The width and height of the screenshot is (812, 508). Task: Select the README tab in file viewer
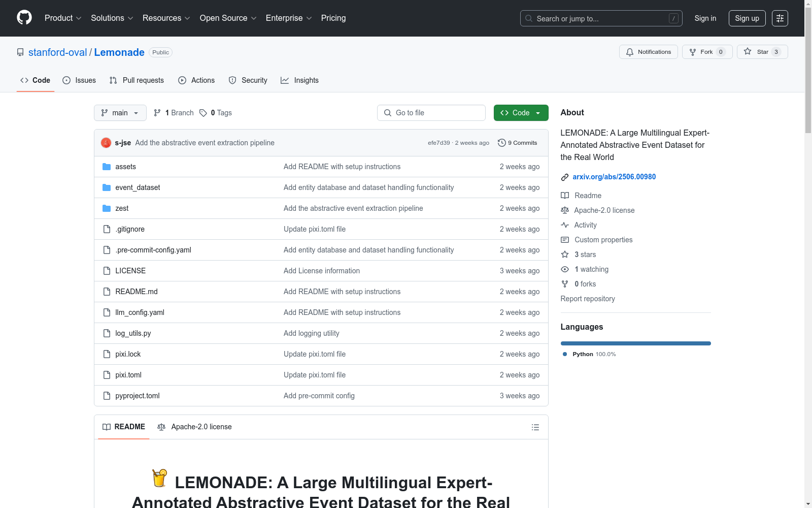(124, 427)
